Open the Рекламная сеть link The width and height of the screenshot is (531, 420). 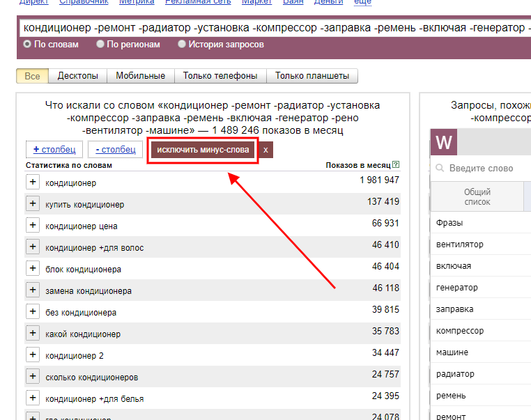pyautogui.click(x=198, y=1)
